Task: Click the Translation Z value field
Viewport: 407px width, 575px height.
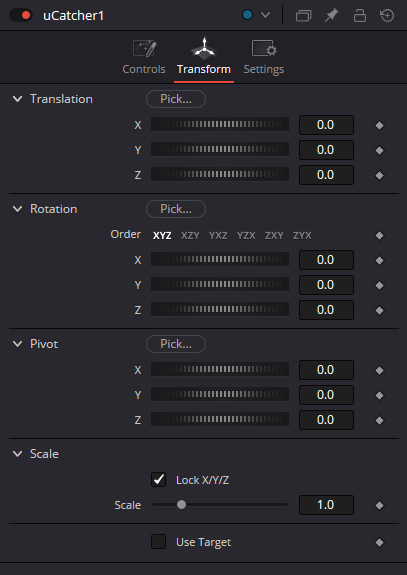Action: click(x=326, y=175)
